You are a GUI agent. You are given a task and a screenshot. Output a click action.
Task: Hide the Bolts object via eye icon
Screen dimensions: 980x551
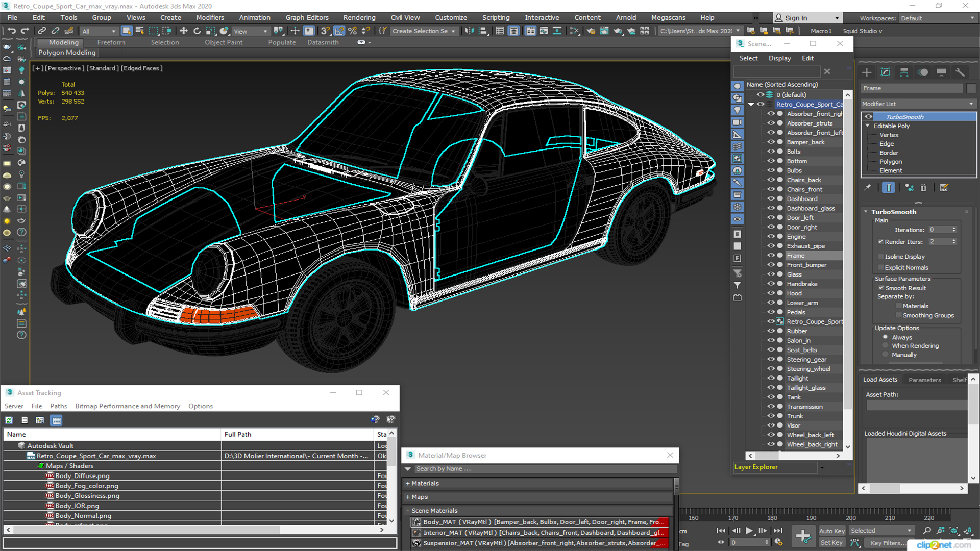tap(771, 152)
